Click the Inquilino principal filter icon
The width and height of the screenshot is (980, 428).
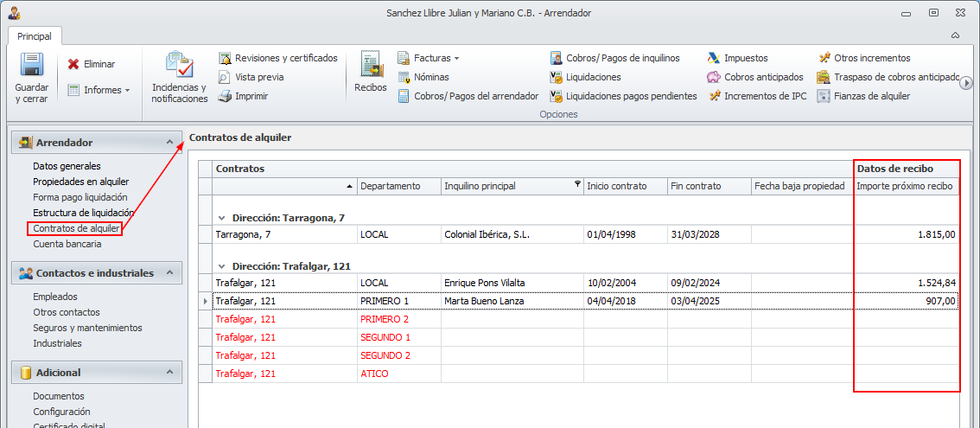(x=577, y=185)
